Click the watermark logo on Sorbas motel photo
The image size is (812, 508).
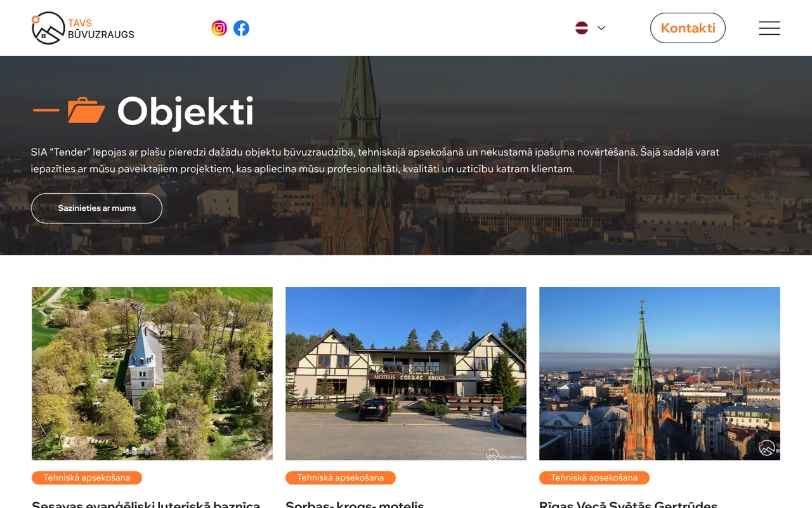pyautogui.click(x=505, y=454)
